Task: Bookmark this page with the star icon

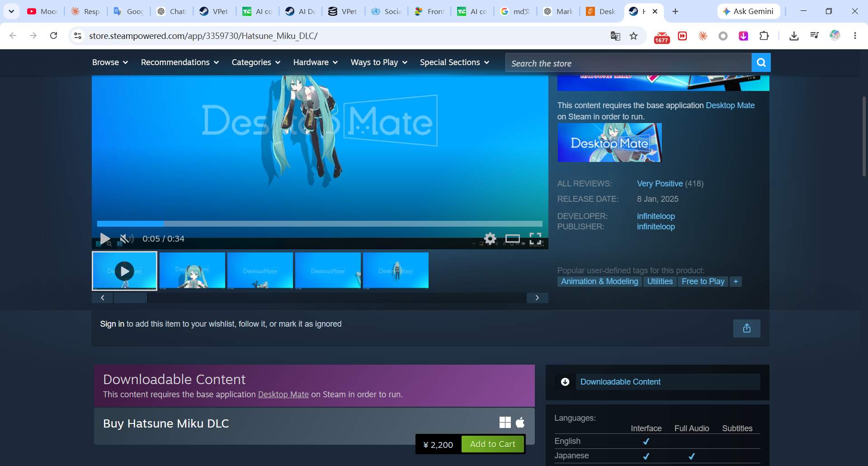Action: point(634,36)
